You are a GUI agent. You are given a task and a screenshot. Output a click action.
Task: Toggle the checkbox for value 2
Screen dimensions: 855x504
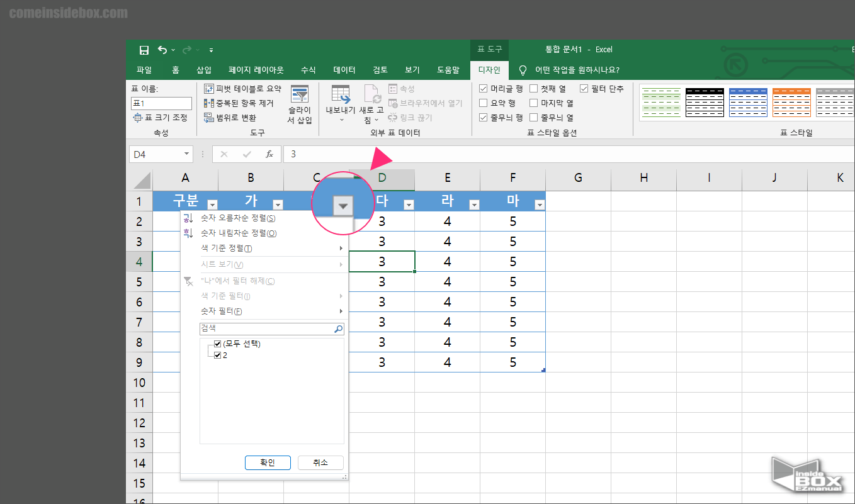tap(218, 356)
